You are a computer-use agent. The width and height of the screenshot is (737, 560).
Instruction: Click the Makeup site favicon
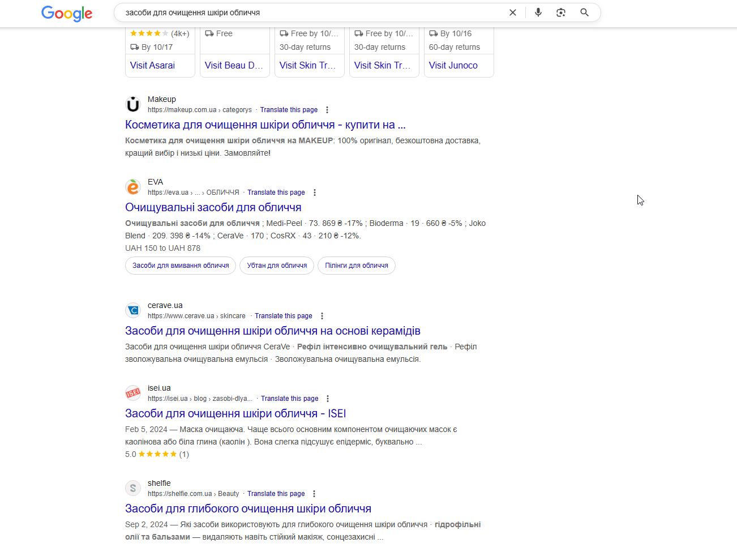[133, 104]
